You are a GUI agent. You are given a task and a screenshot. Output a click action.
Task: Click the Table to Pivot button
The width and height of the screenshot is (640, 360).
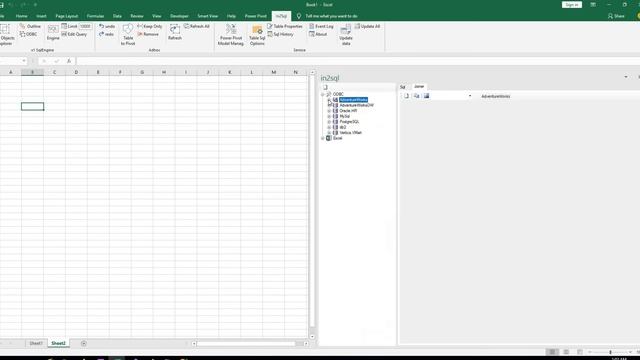click(128, 34)
